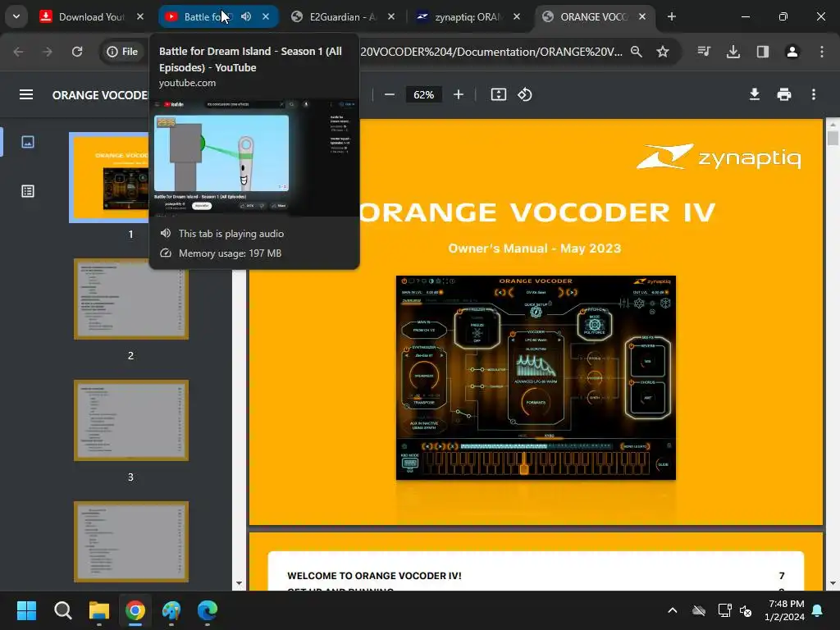Zoom in the PDF with plus
The height and width of the screenshot is (630, 840).
coord(459,95)
